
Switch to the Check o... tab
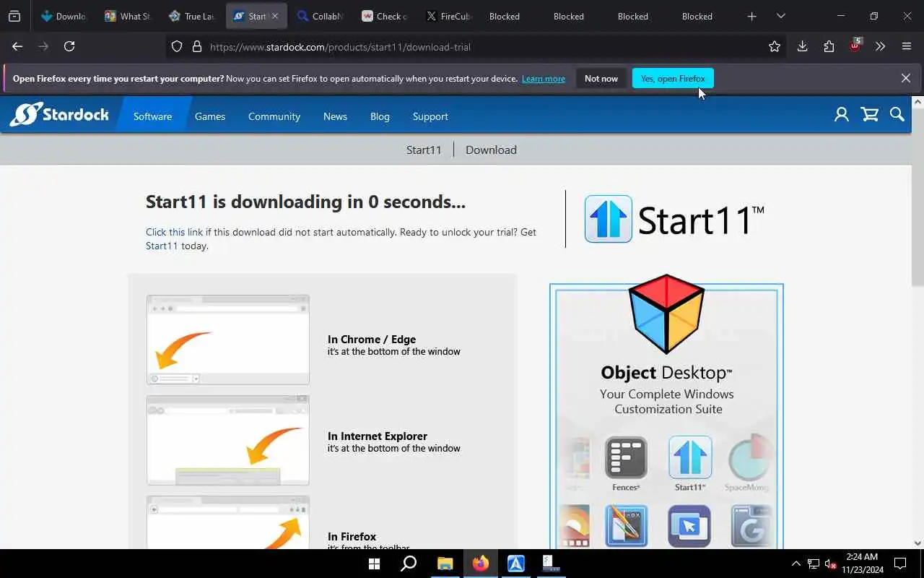(385, 16)
